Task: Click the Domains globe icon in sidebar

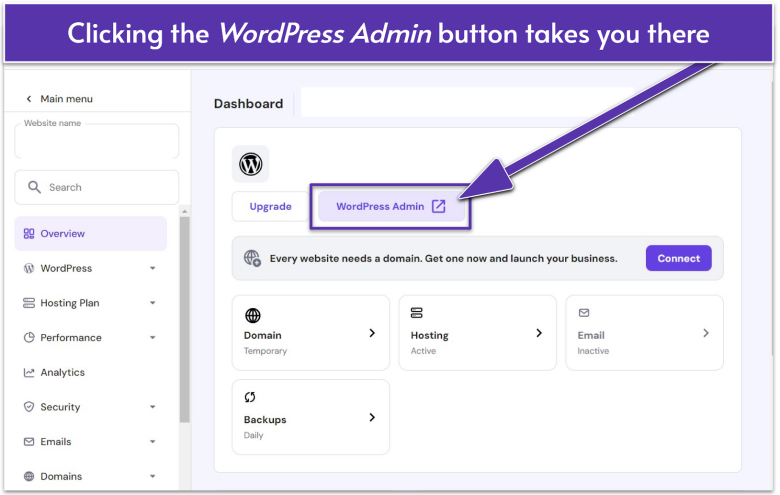Action: click(29, 476)
